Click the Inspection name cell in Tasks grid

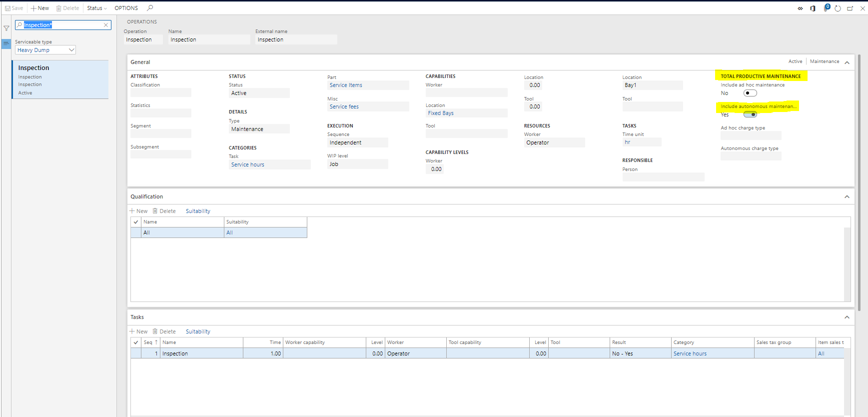tap(202, 353)
